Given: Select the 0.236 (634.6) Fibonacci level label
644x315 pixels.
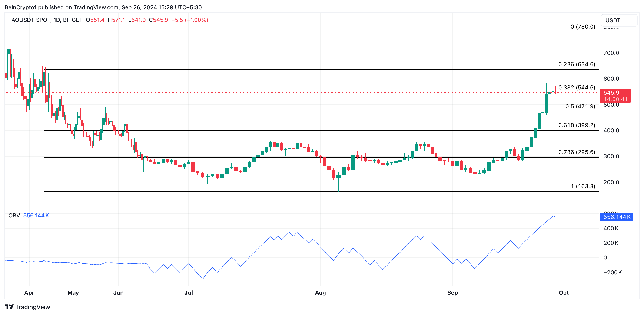Looking at the screenshot, I should tap(577, 64).
